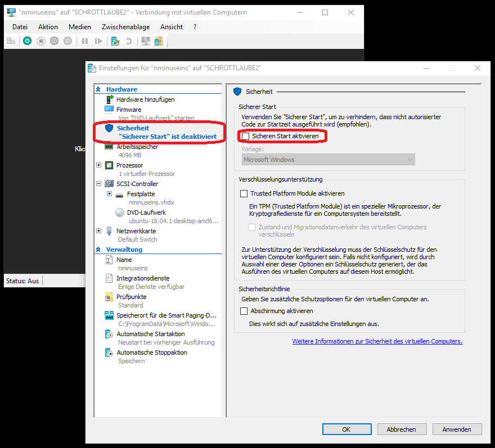Screen dimensions: 495x448
Task: Toggle the Abschirmung aktivieren checkbox
Action: (244, 311)
